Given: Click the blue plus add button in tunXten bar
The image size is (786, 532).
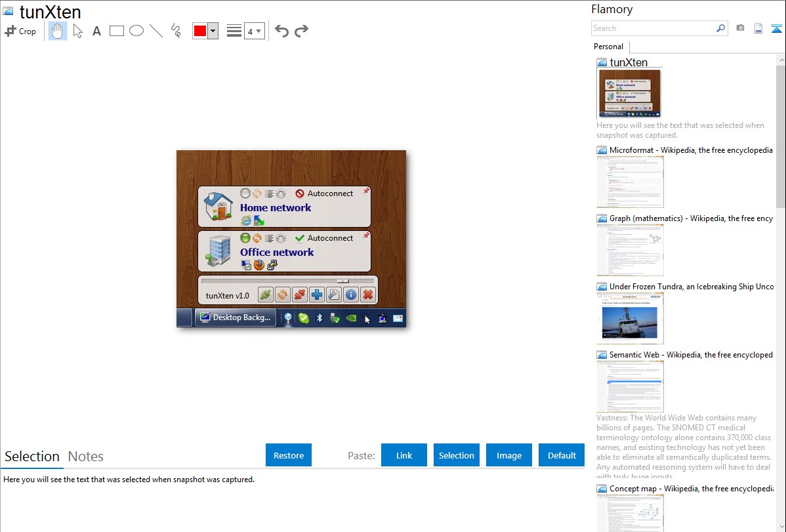Looking at the screenshot, I should click(317, 295).
